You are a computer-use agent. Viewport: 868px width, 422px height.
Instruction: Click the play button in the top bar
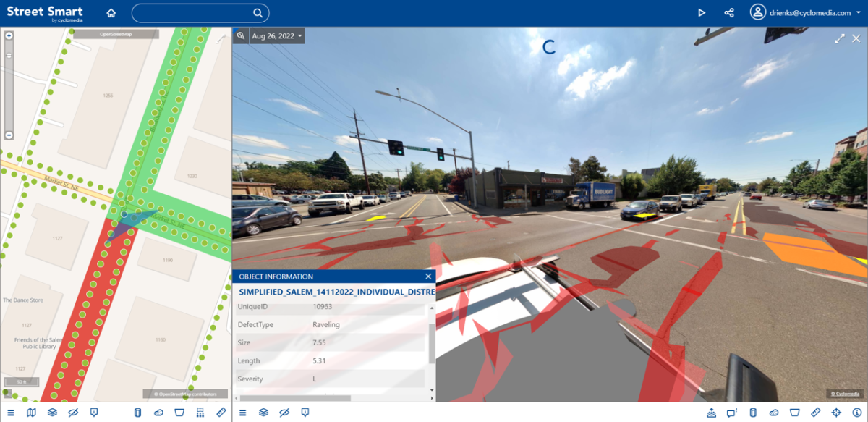(x=701, y=12)
